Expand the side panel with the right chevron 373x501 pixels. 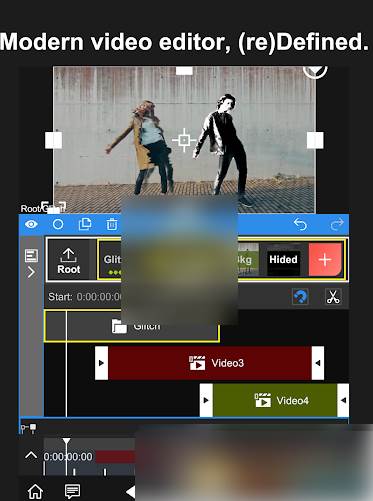(x=31, y=272)
